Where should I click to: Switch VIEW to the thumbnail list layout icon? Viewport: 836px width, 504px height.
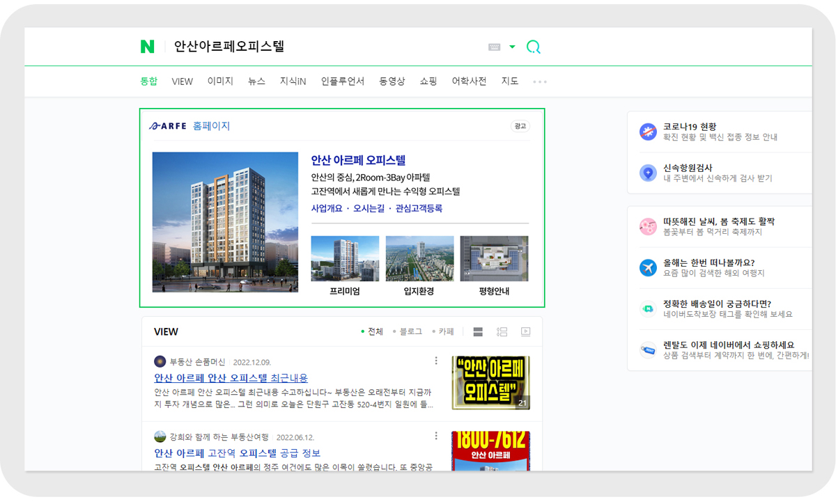coord(502,332)
